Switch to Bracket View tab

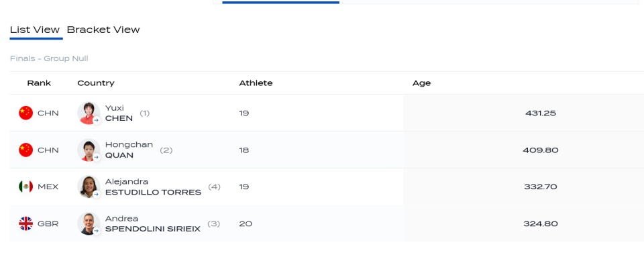pos(103,30)
